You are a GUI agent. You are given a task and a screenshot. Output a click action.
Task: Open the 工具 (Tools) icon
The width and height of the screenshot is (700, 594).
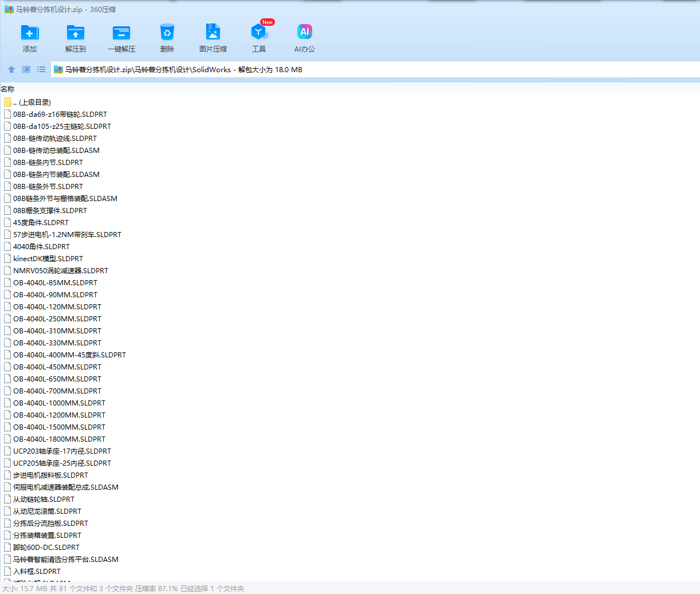tap(259, 32)
